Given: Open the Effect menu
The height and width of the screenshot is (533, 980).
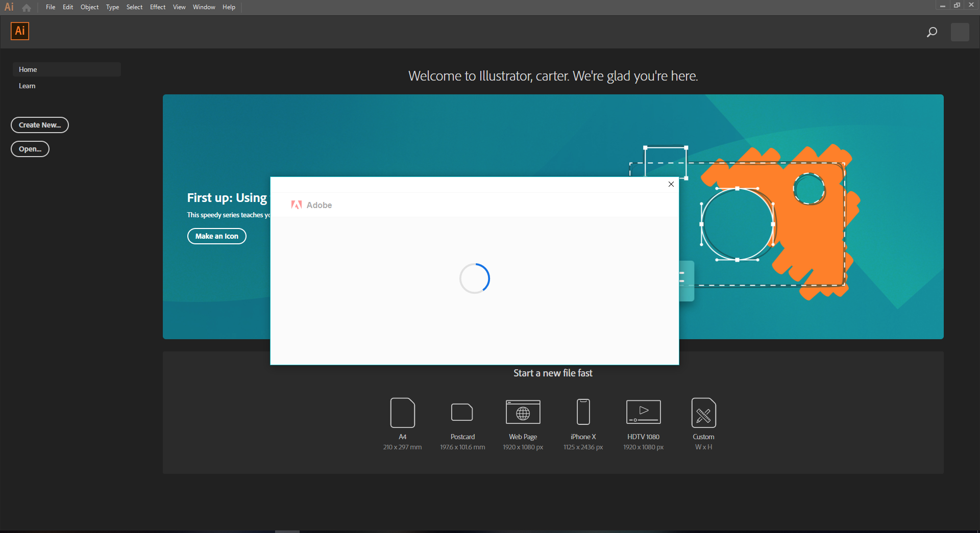Looking at the screenshot, I should (158, 7).
